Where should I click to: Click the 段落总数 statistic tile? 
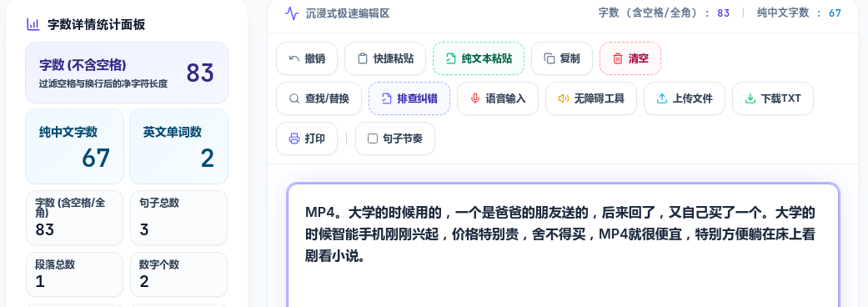75,274
